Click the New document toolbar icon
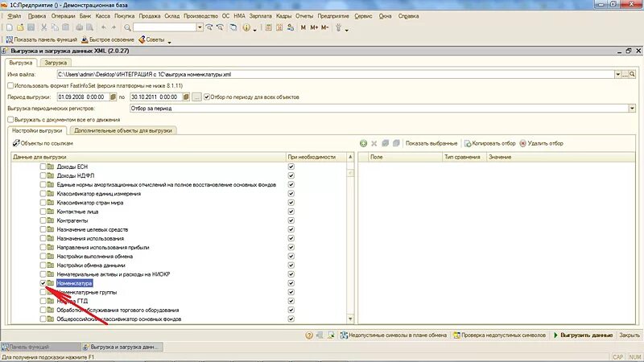The image size is (644, 362). (9, 27)
